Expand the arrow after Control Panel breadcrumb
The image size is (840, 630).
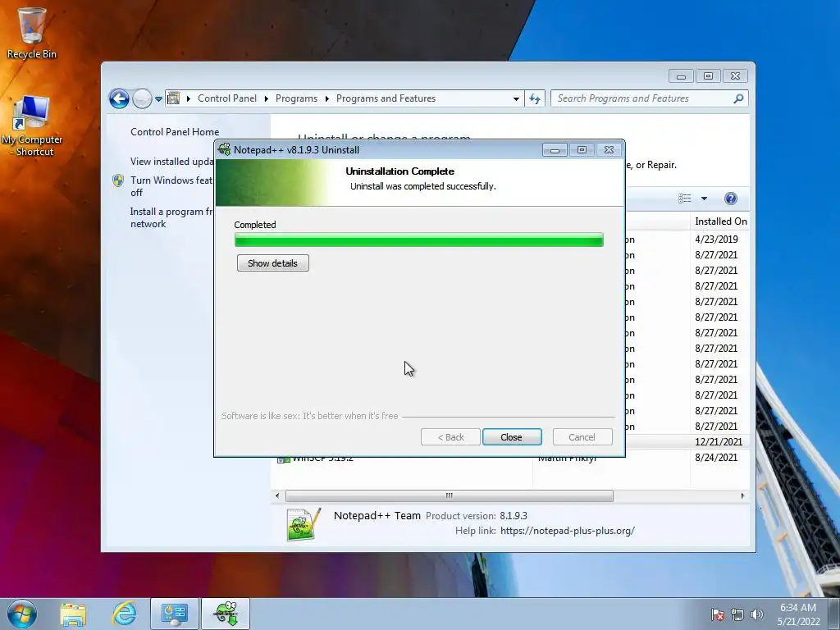coord(267,98)
